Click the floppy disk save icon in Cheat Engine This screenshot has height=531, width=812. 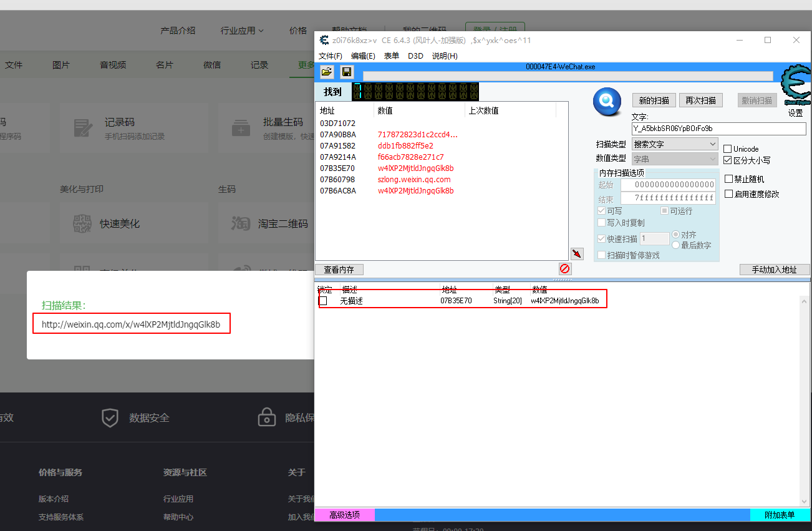(x=347, y=72)
